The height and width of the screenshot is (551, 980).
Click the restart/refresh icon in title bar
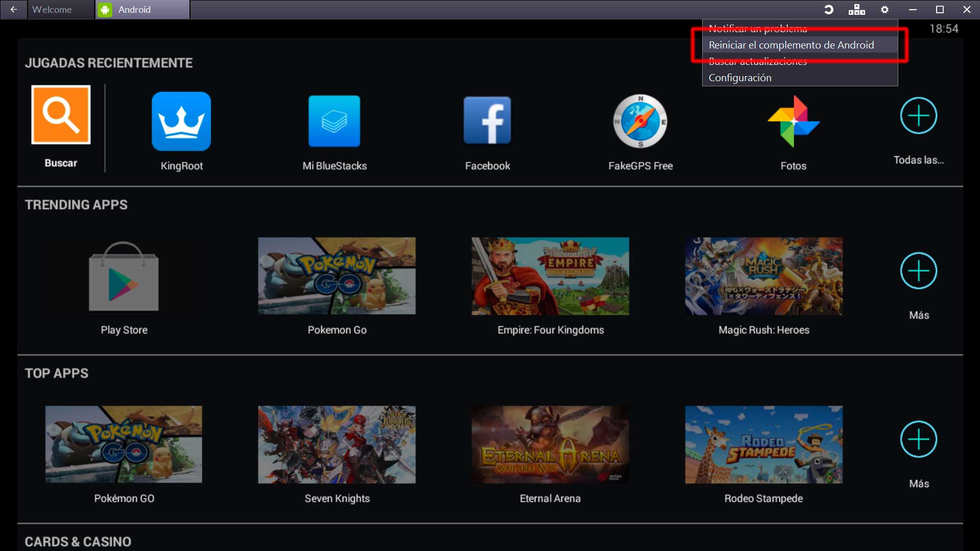point(828,10)
